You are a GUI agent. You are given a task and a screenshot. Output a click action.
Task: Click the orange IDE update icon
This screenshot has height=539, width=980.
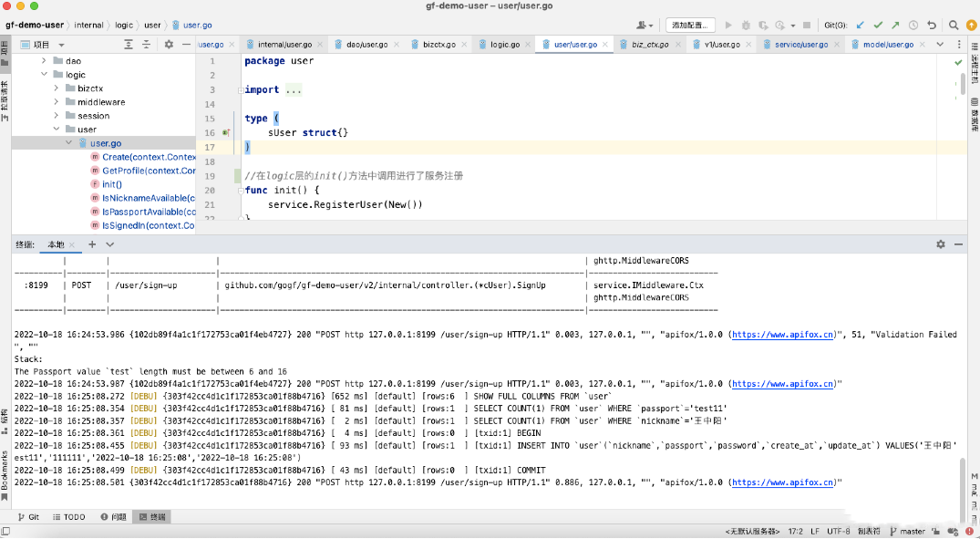(971, 25)
